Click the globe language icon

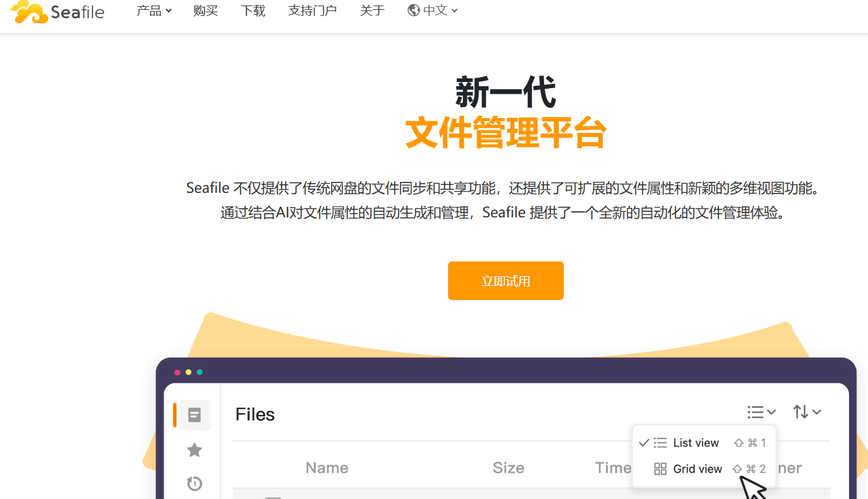tap(413, 10)
